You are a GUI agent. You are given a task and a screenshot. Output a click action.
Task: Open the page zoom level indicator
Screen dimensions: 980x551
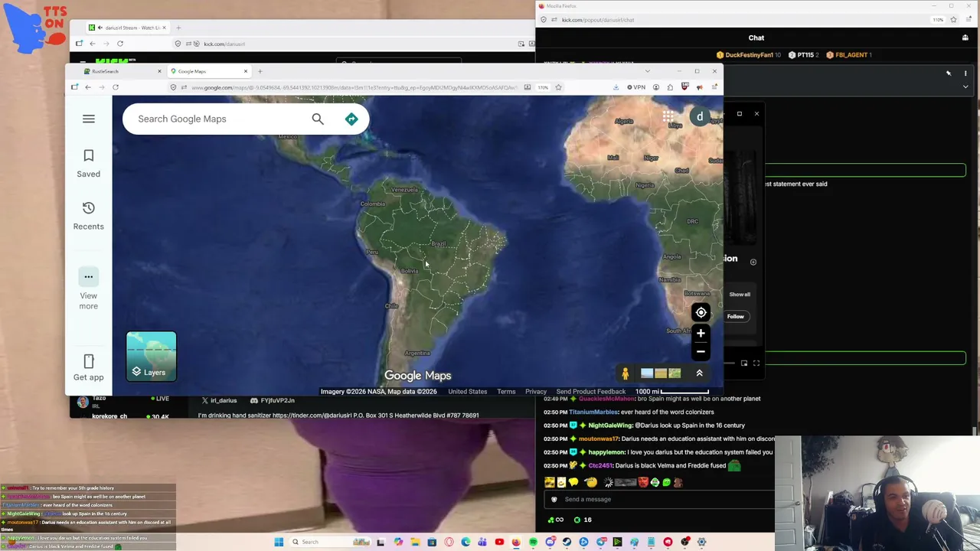[x=543, y=87]
